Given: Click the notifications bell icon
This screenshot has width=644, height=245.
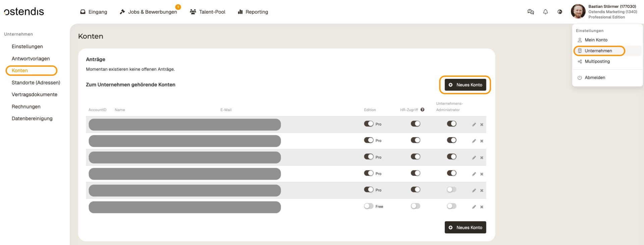Looking at the screenshot, I should (545, 12).
